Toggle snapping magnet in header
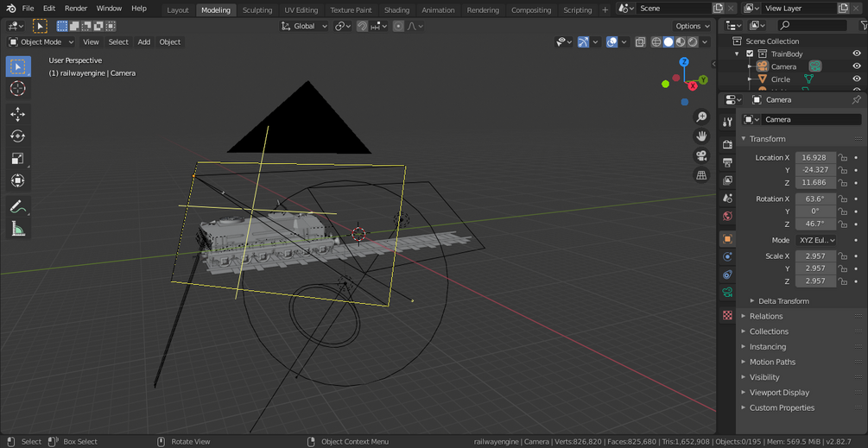868x448 pixels. click(362, 26)
